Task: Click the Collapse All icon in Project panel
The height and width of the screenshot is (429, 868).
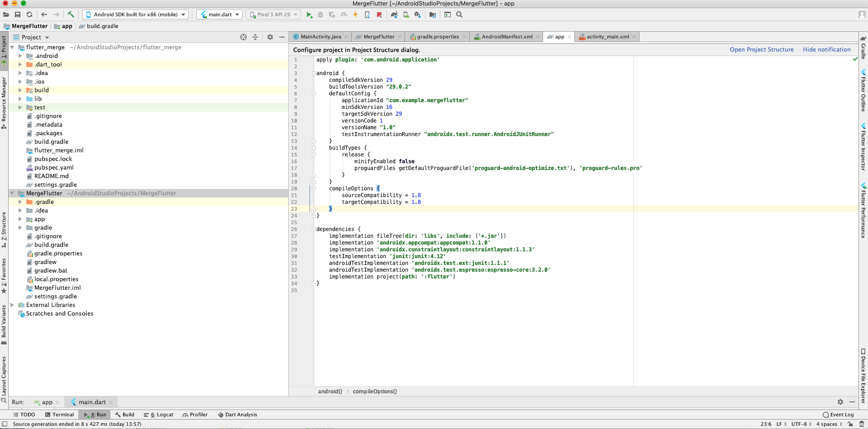Action: (x=255, y=37)
